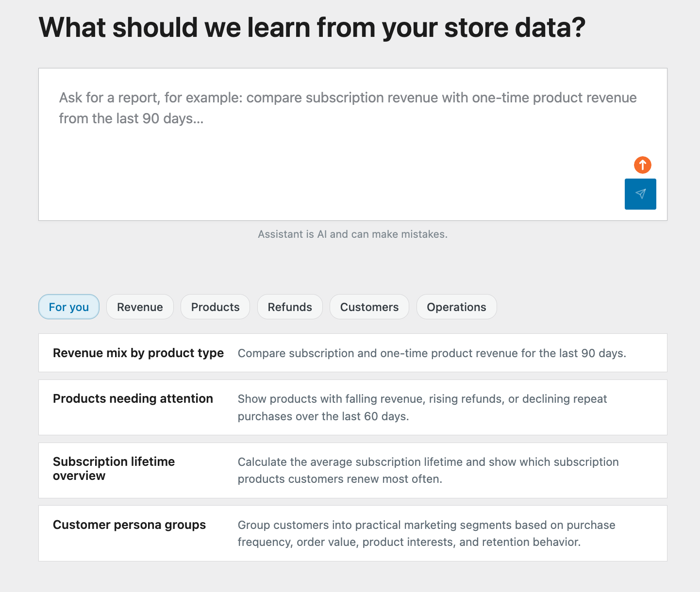
Task: Switch to the Revenue tab
Action: (x=140, y=307)
